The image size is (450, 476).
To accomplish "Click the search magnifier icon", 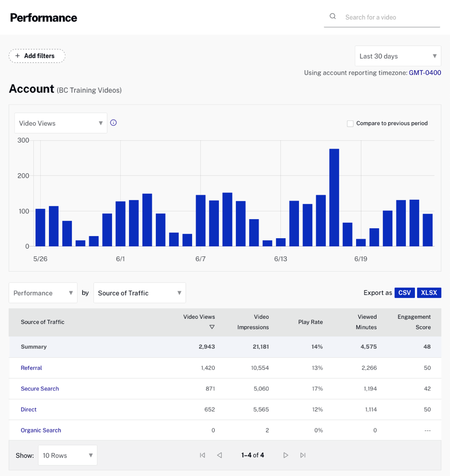I will point(332,16).
